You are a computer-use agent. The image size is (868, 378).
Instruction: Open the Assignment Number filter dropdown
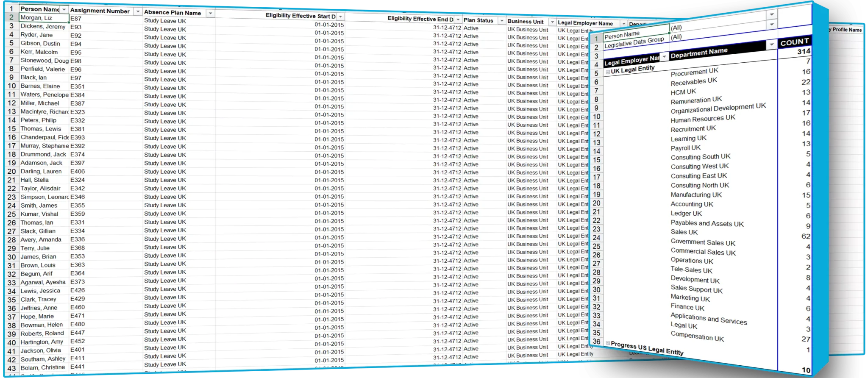coord(138,11)
